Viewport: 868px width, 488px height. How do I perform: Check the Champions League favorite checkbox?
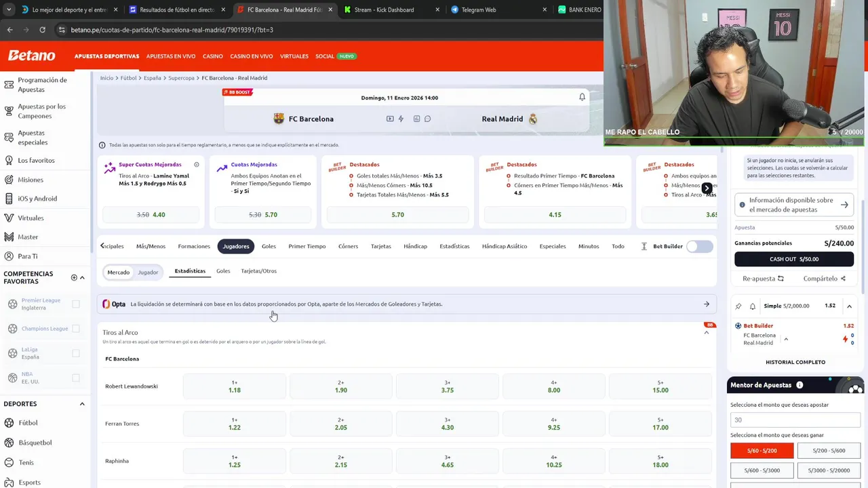76,329
